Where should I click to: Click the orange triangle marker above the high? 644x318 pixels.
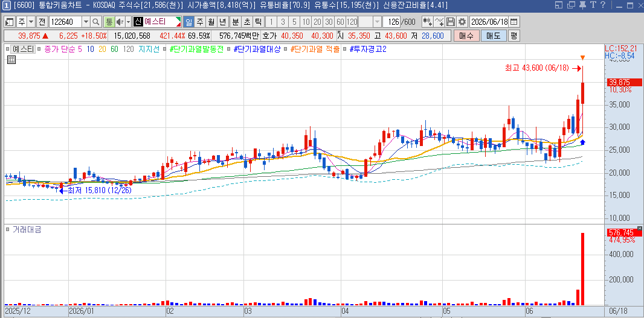pos(582,58)
